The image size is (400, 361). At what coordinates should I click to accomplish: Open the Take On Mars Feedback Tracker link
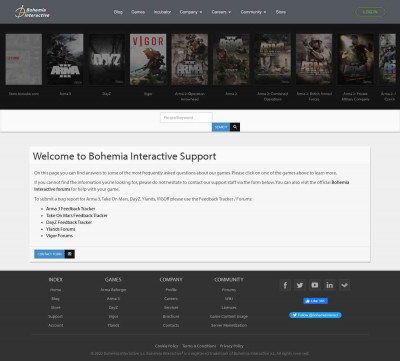[x=77, y=216]
